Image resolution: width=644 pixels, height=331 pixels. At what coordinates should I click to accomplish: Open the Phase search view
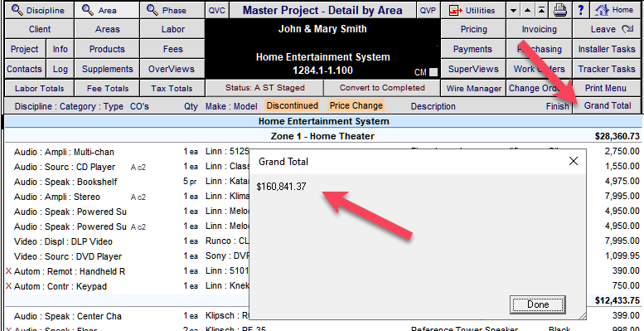coord(172,10)
